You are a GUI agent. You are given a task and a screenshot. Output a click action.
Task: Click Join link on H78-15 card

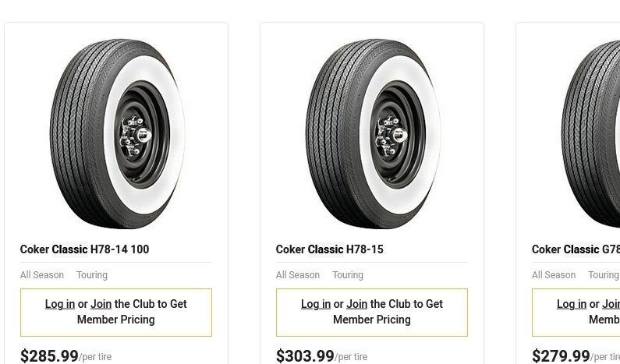tap(356, 304)
